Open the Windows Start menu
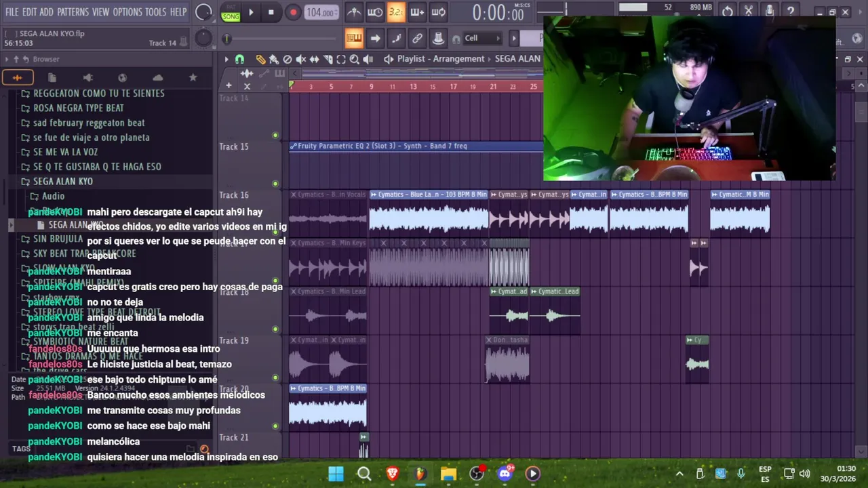The image size is (868, 488). pyautogui.click(x=336, y=474)
